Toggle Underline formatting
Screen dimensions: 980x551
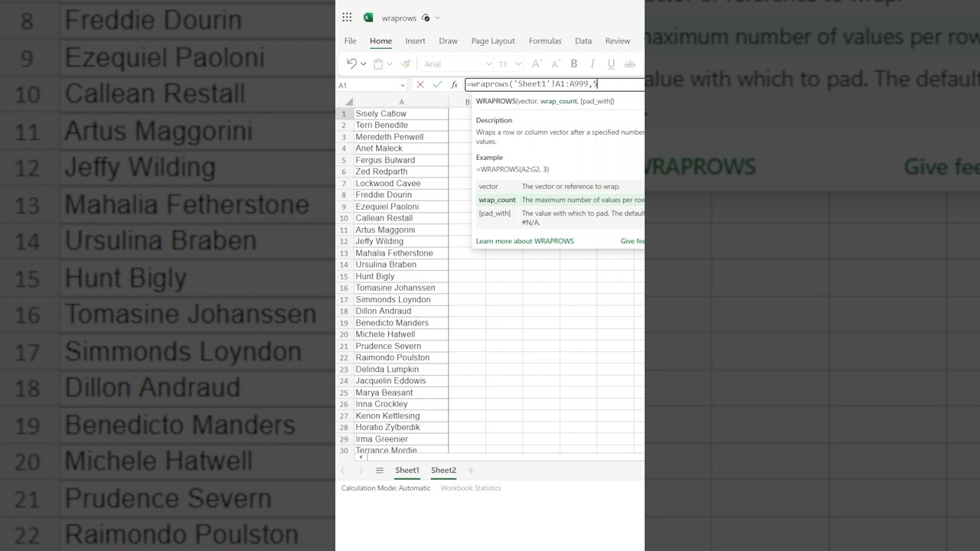pos(611,64)
